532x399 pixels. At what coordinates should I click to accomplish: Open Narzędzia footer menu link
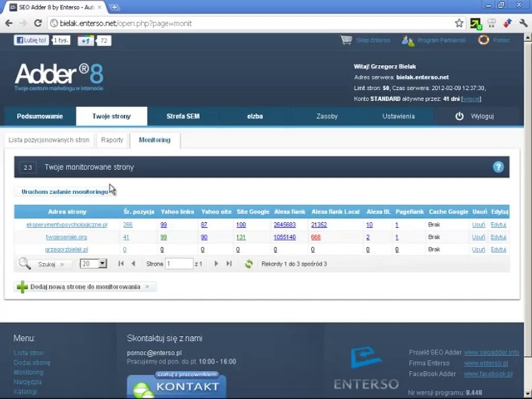(x=28, y=382)
